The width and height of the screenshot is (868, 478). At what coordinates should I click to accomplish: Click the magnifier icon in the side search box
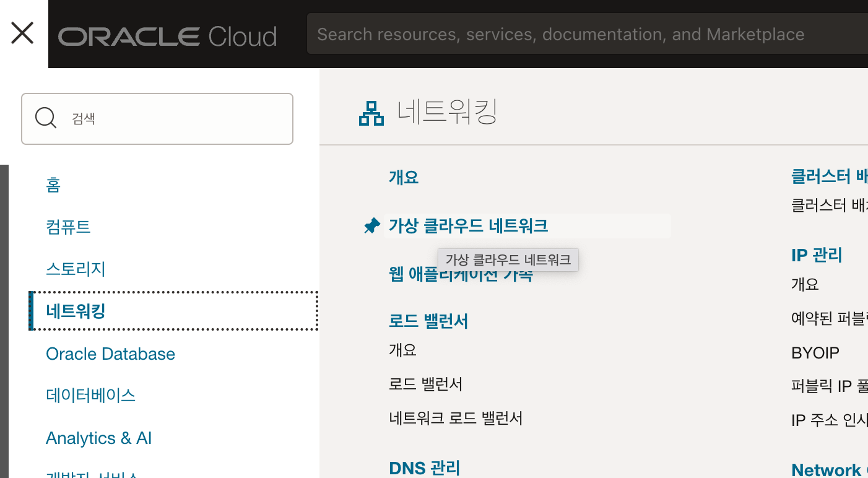pos(45,118)
